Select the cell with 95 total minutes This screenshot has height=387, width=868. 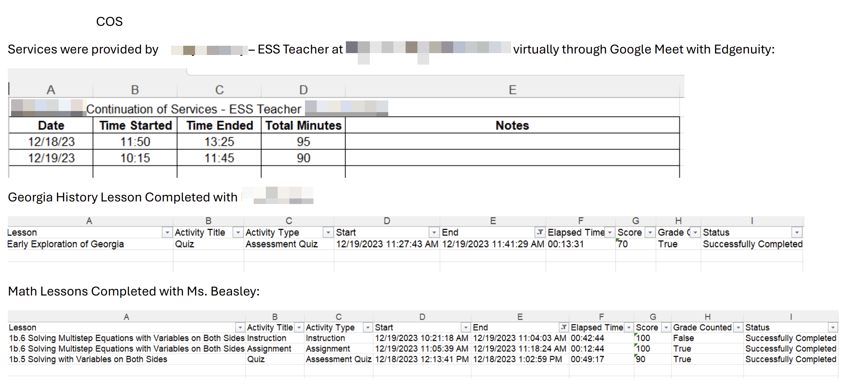(x=303, y=142)
